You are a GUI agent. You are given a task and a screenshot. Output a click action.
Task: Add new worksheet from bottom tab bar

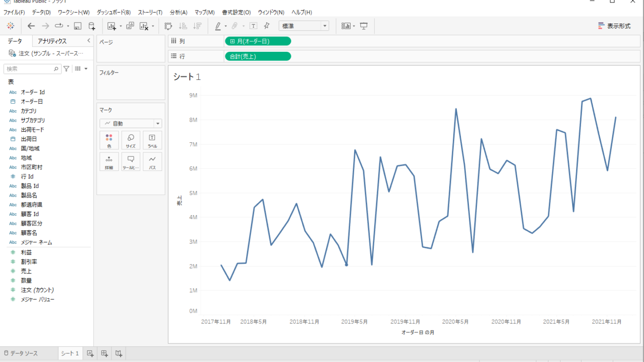click(90, 353)
